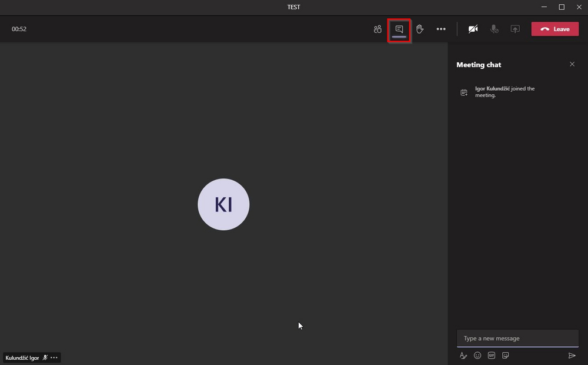Close the TEST meeting window

pos(579,6)
